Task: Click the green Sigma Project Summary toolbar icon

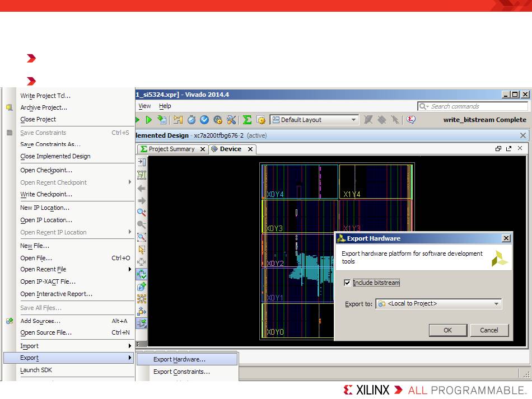Action: (248, 120)
